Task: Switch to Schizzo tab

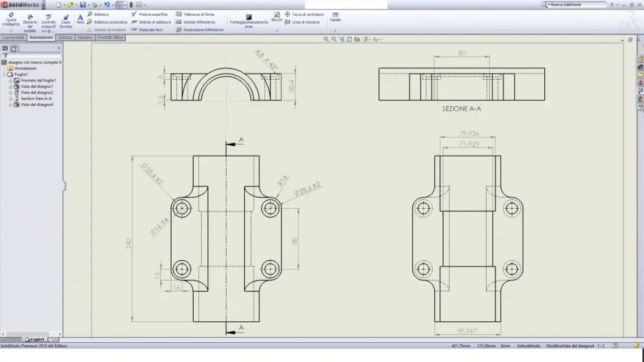Action: pos(65,37)
